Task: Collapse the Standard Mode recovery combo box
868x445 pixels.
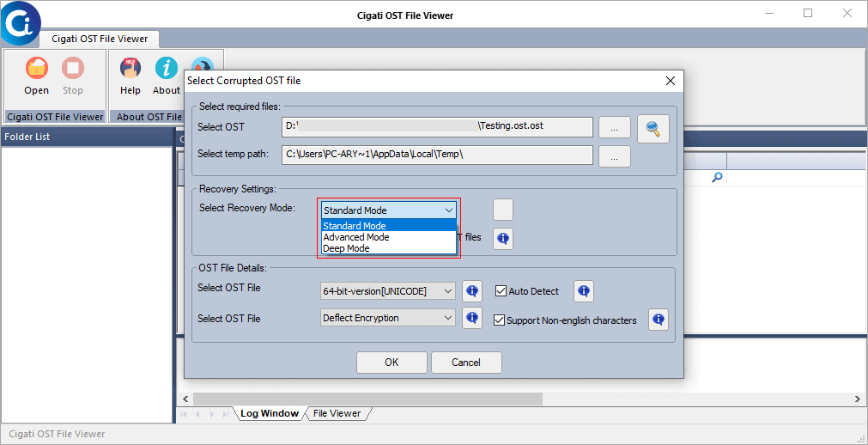Action: pos(389,210)
